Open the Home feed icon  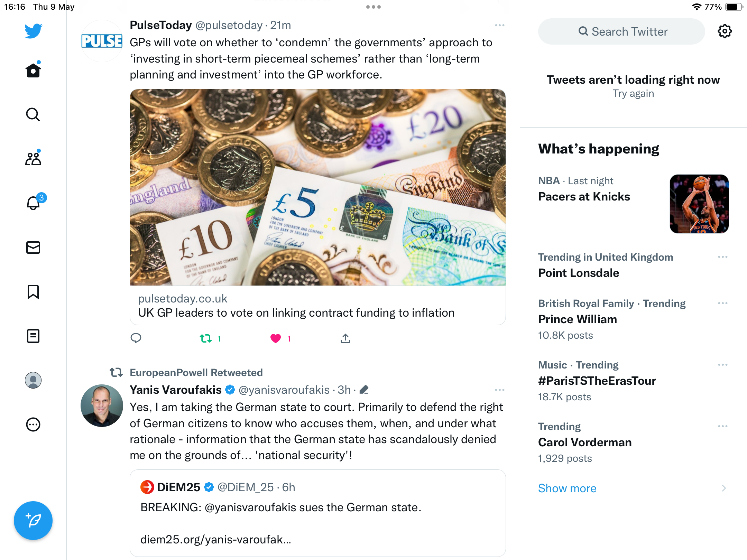(x=33, y=70)
